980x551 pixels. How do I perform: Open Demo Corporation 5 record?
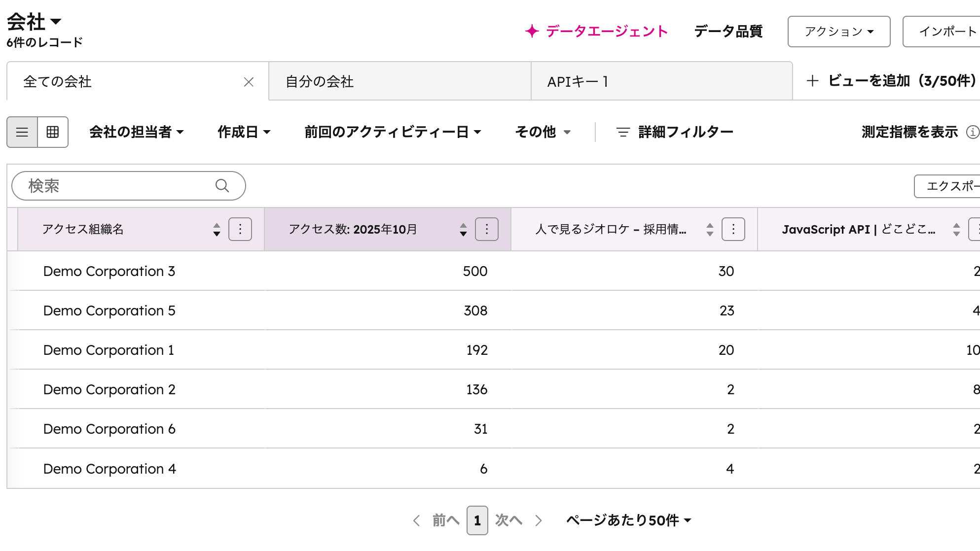click(x=109, y=310)
